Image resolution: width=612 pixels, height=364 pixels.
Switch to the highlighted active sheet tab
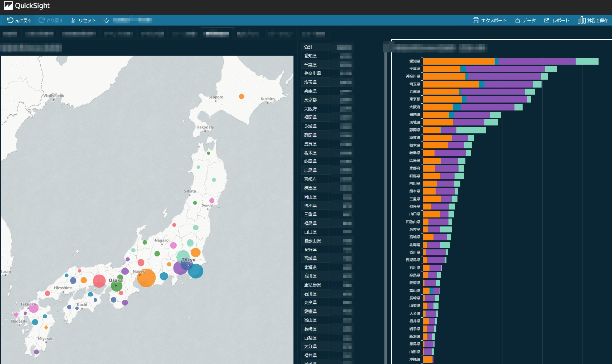click(216, 34)
